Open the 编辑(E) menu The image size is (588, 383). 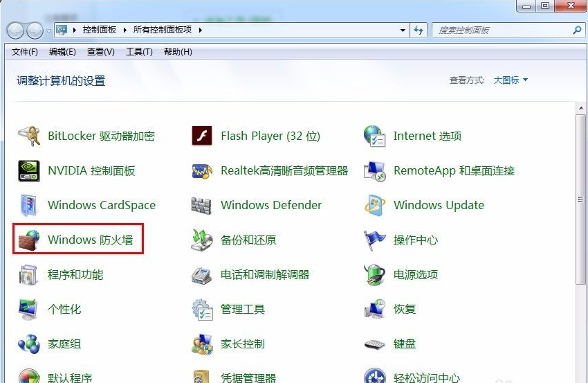(x=62, y=52)
